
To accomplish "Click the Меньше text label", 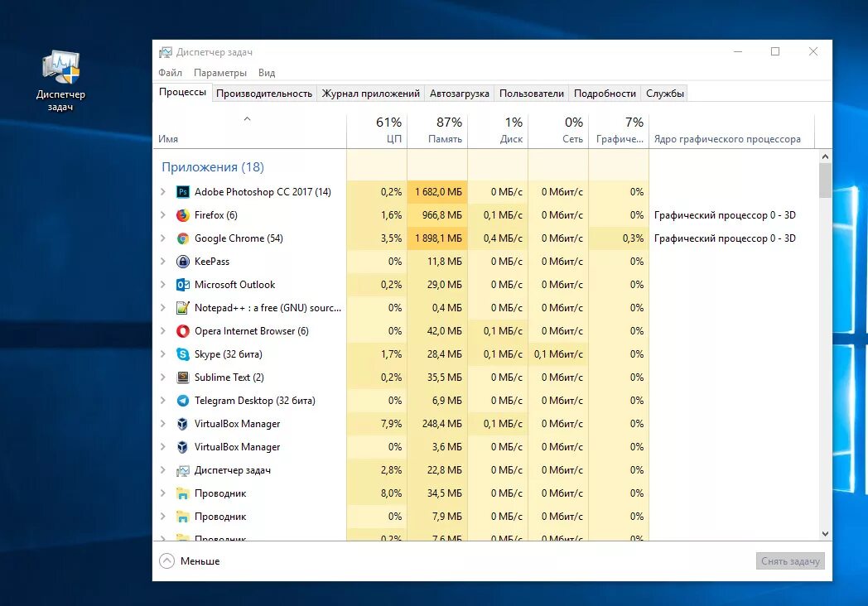I will (x=200, y=561).
